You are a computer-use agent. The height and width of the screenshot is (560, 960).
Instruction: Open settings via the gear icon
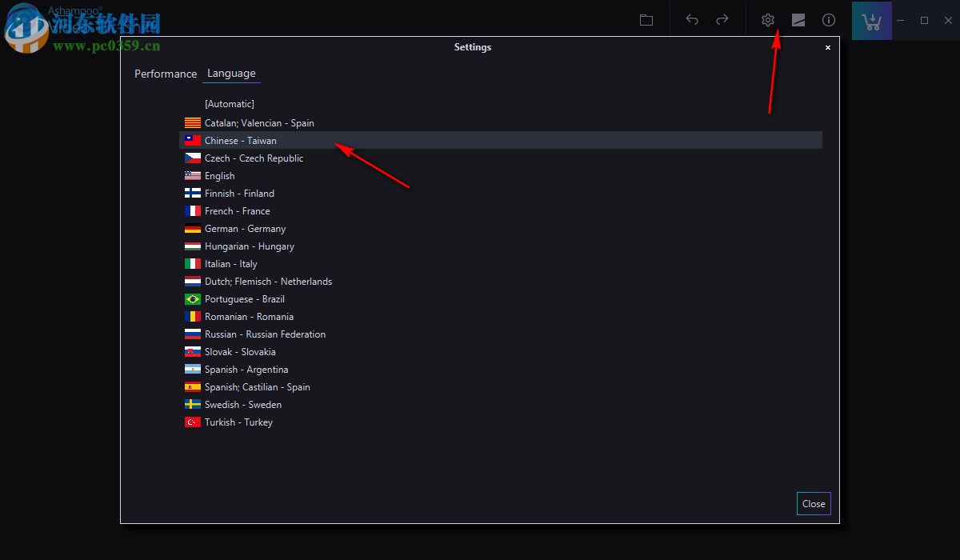click(768, 20)
